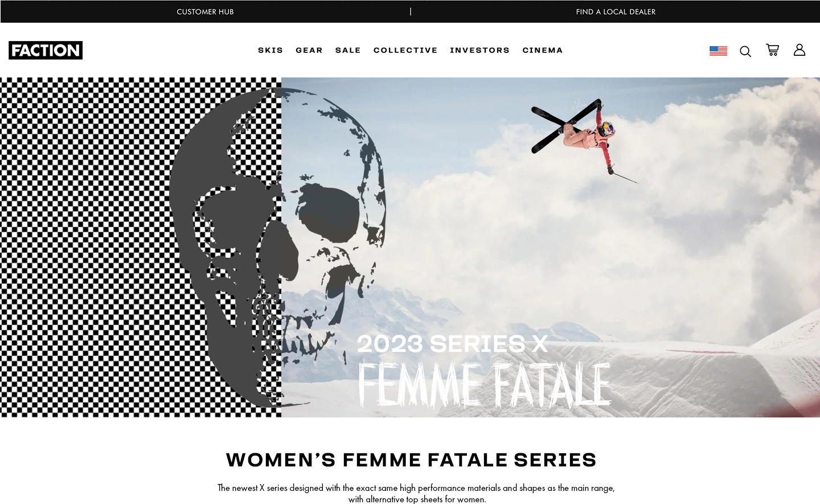
Task: Click the checkered pattern banner area
Action: [x=85, y=248]
